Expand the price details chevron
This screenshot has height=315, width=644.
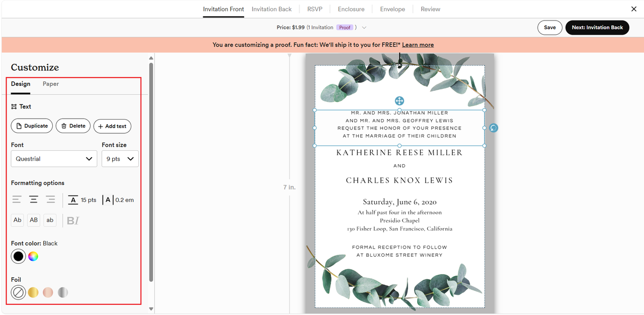coord(364,28)
